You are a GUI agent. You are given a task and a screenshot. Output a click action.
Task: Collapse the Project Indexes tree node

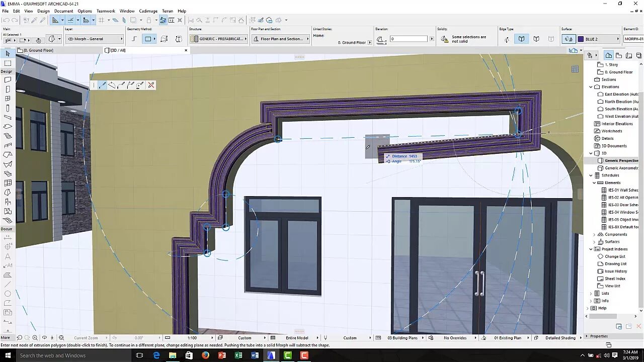click(591, 249)
